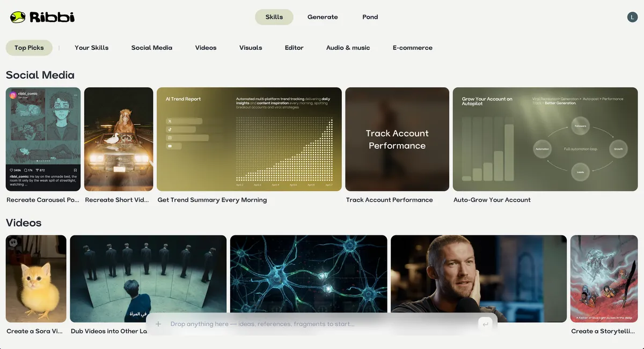The height and width of the screenshot is (349, 644).
Task: Open the Track Account Performance card image
Action: pyautogui.click(x=397, y=139)
